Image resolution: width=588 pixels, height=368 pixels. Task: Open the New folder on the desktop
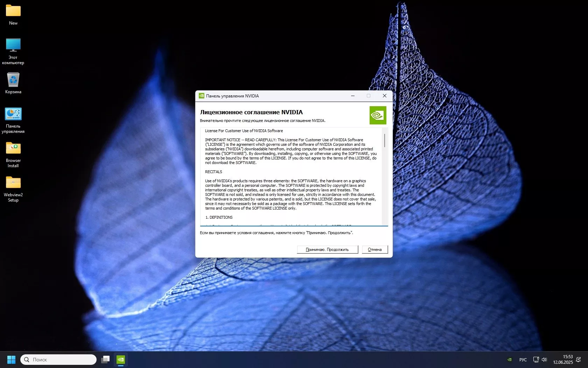pos(13,11)
